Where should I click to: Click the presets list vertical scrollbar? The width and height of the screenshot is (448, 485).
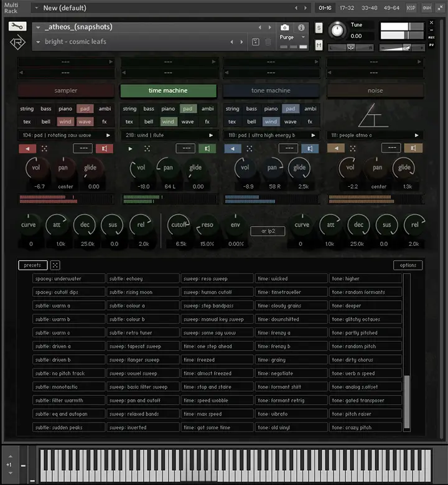(407, 352)
